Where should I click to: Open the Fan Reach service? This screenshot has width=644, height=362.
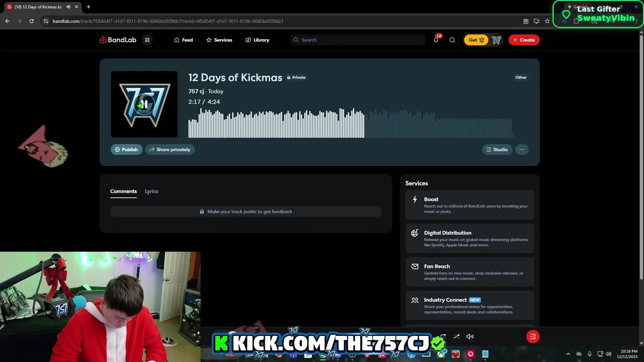click(469, 272)
